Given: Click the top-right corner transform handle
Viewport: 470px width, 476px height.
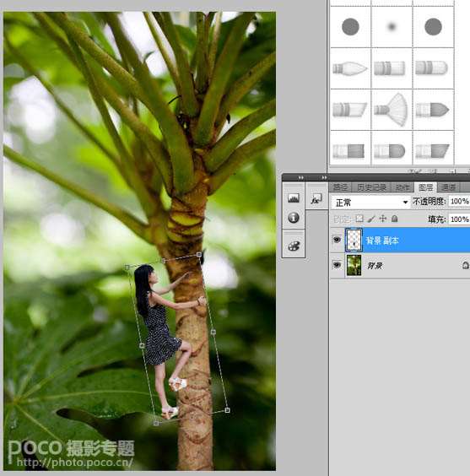Looking at the screenshot, I should [x=199, y=254].
